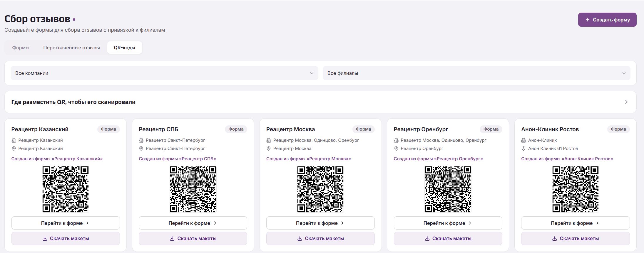Click the download icon in Реацентр Москва card
644x253 pixels.
click(x=300, y=239)
